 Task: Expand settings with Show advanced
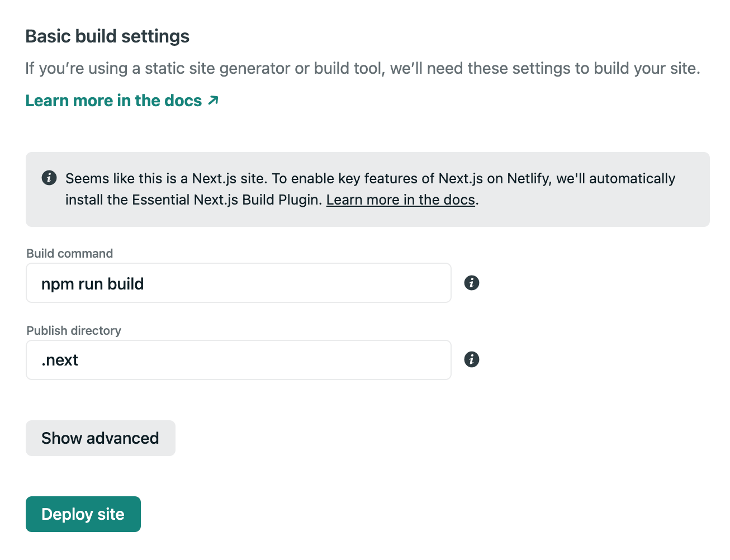tap(101, 438)
